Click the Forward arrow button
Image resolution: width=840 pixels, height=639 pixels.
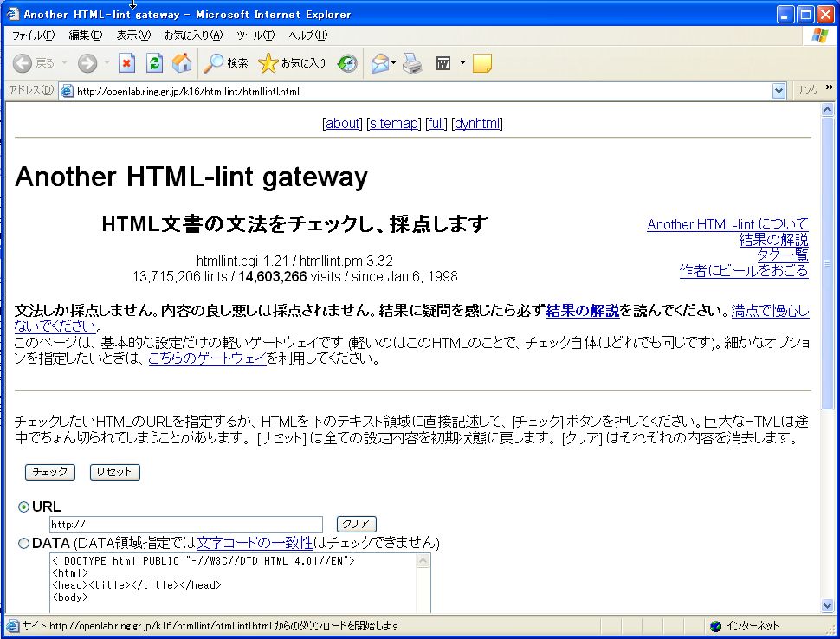point(87,63)
